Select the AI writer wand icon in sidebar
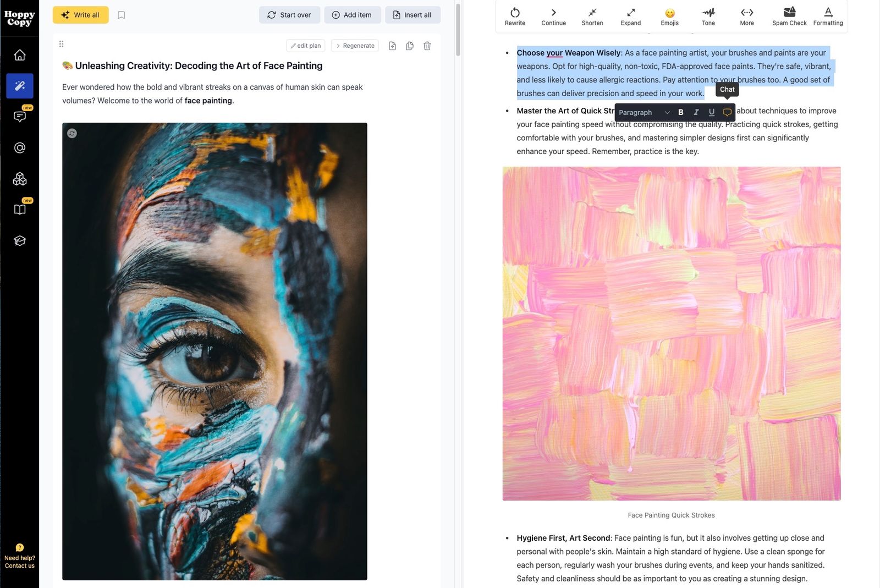The image size is (880, 588). [x=20, y=86]
